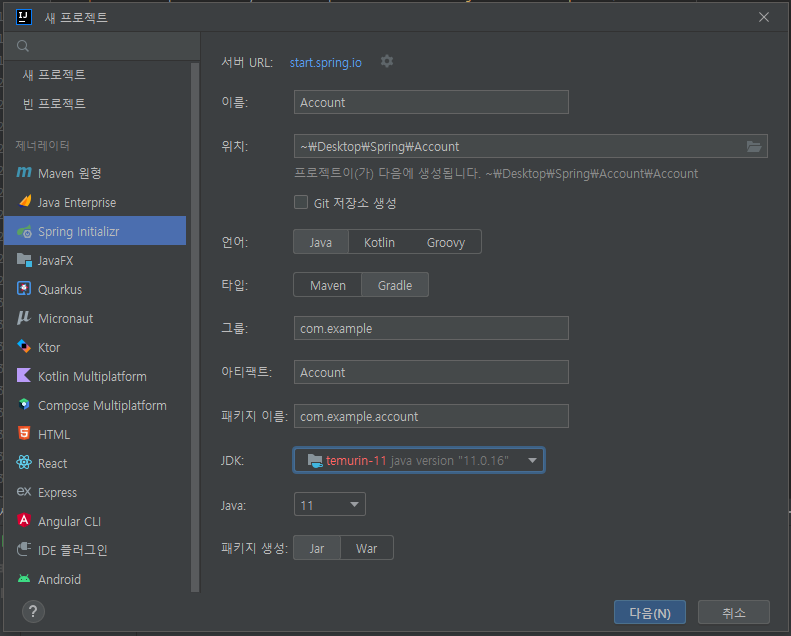
Task: Click the Maven 원형 label
Action: 70,174
